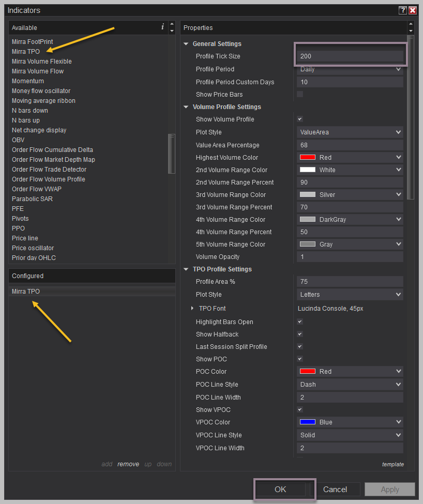Click the remove link under Configured
Image resolution: width=423 pixels, height=504 pixels.
pos(128,464)
